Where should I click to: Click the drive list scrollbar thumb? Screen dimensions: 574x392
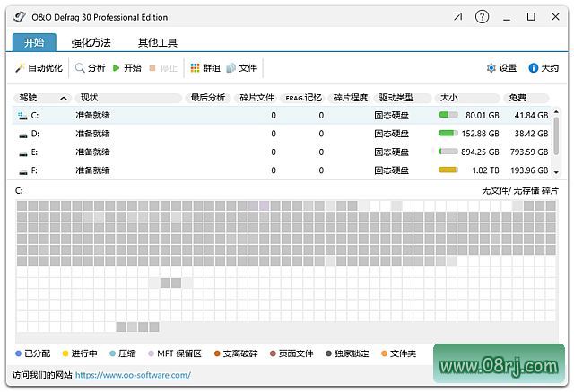point(556,135)
